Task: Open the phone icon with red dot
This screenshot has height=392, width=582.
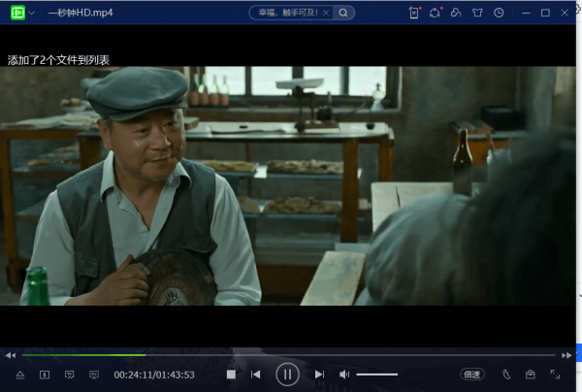Action: pyautogui.click(x=414, y=13)
